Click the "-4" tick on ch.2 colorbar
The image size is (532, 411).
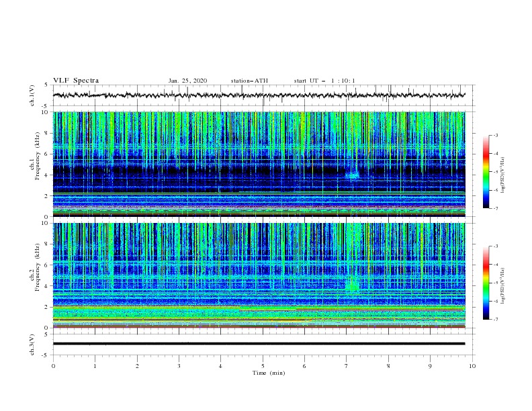495,265
